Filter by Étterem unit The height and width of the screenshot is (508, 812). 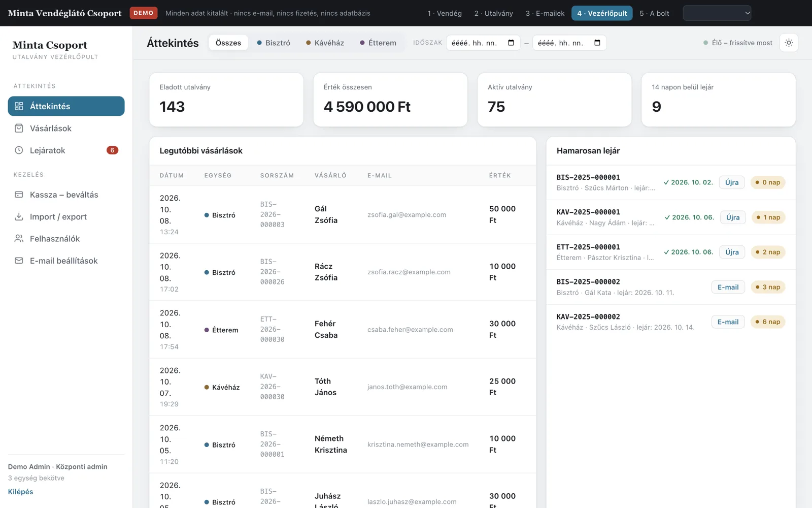tap(378, 43)
